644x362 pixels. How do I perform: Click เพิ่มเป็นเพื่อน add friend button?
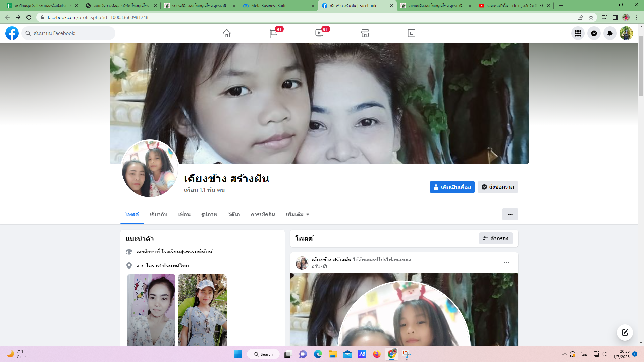click(452, 187)
